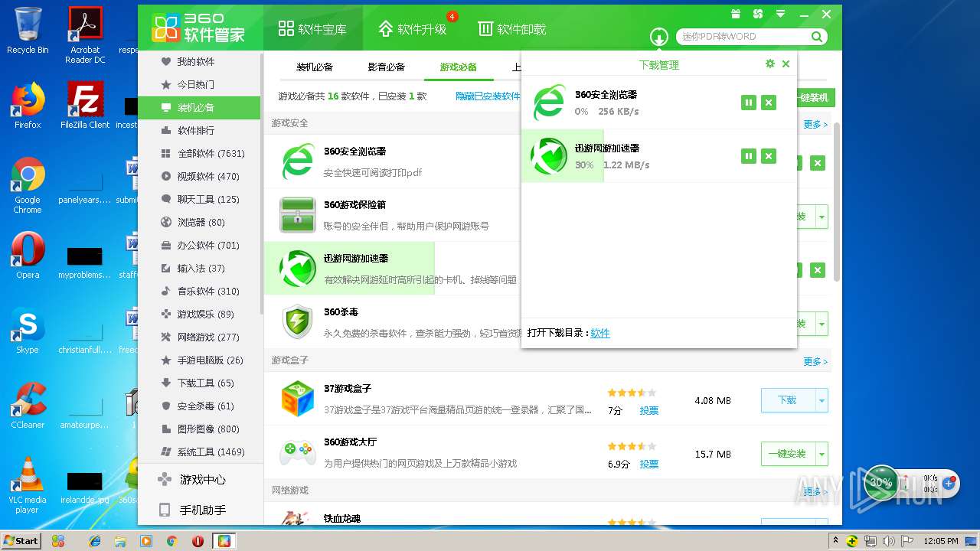Select the 装机必备 category tab
Viewport: 980px width, 551px height.
pos(315,67)
